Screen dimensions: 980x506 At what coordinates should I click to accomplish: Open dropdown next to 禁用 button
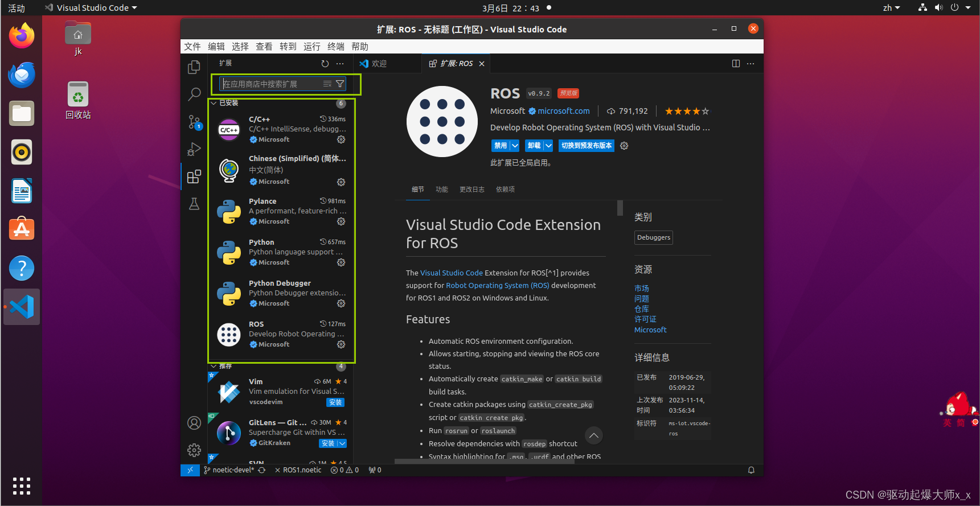click(515, 146)
